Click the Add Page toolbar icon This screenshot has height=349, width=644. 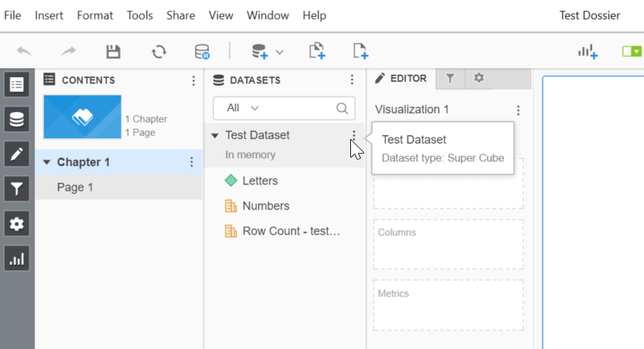(x=359, y=52)
